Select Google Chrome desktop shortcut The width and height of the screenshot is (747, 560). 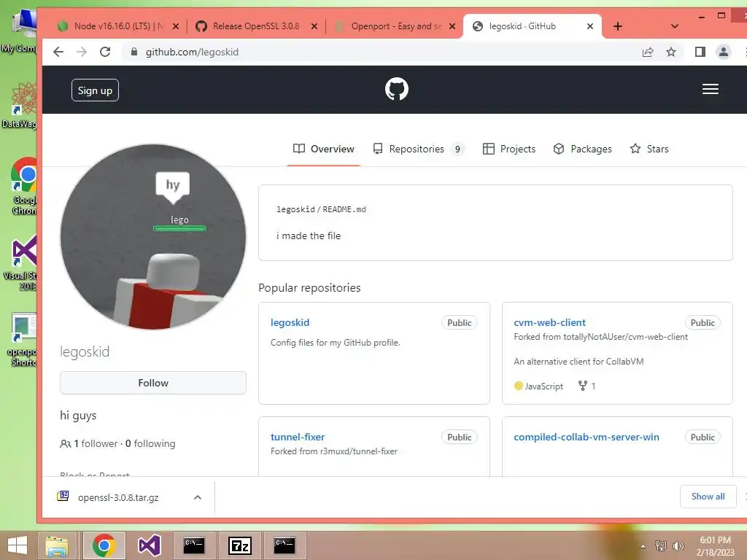point(24,186)
